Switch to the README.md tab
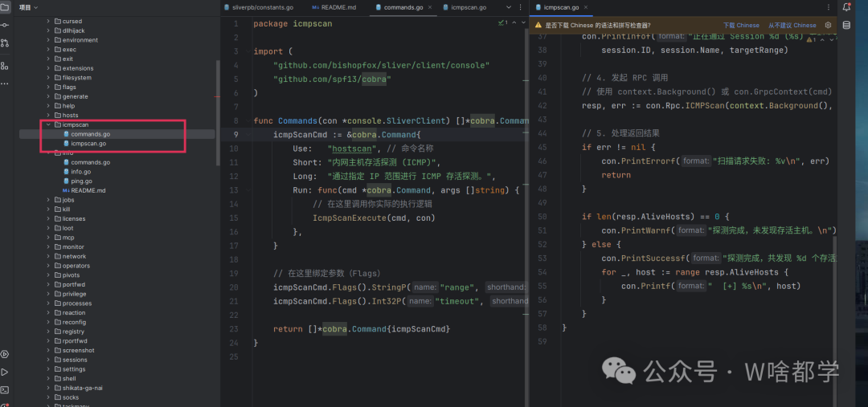Viewport: 868px width, 407px height. pyautogui.click(x=338, y=7)
